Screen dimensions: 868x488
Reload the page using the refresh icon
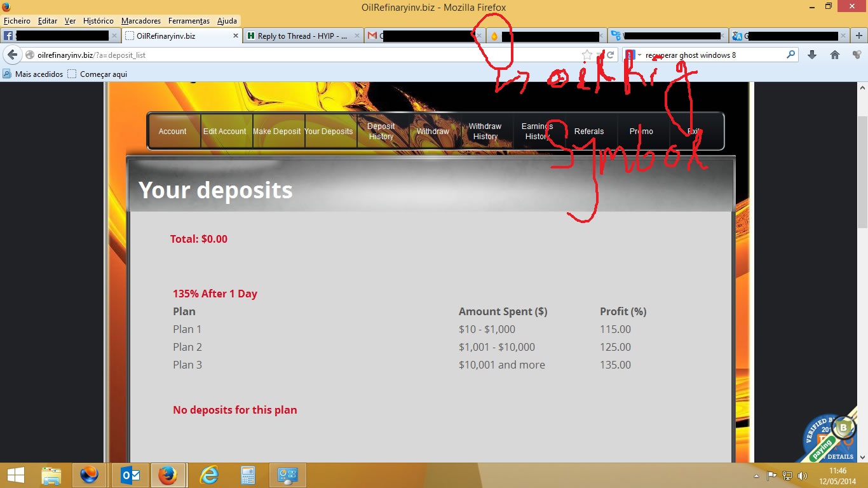pos(610,55)
